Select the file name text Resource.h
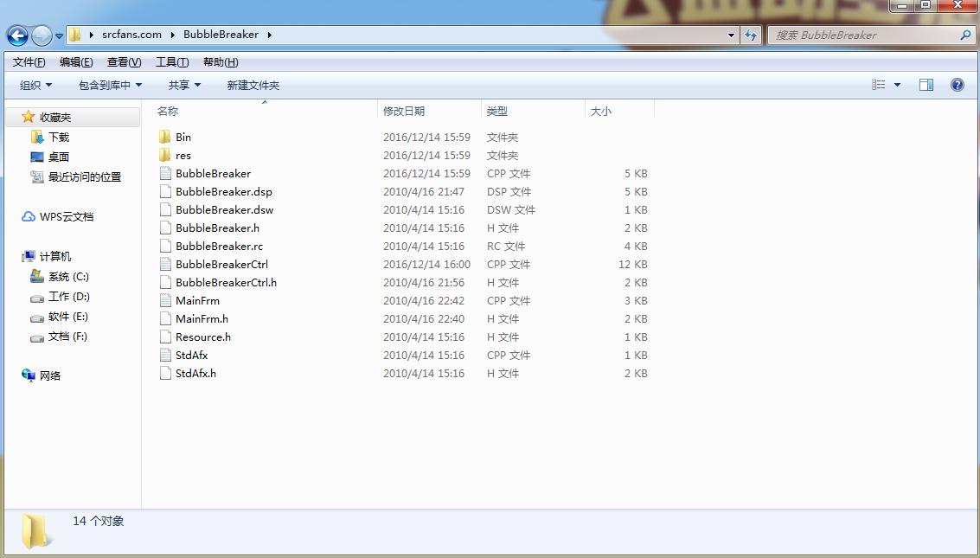 pyautogui.click(x=203, y=337)
